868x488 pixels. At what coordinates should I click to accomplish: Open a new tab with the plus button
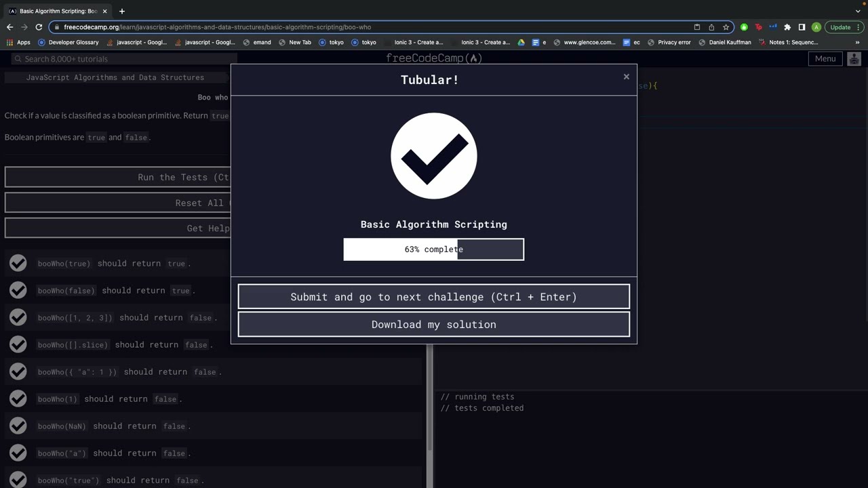tap(122, 11)
